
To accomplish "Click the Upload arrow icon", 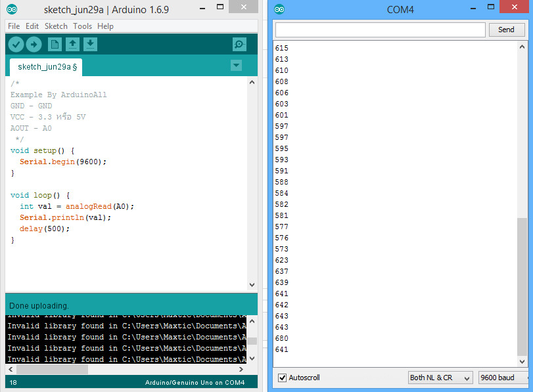I will [x=34, y=44].
